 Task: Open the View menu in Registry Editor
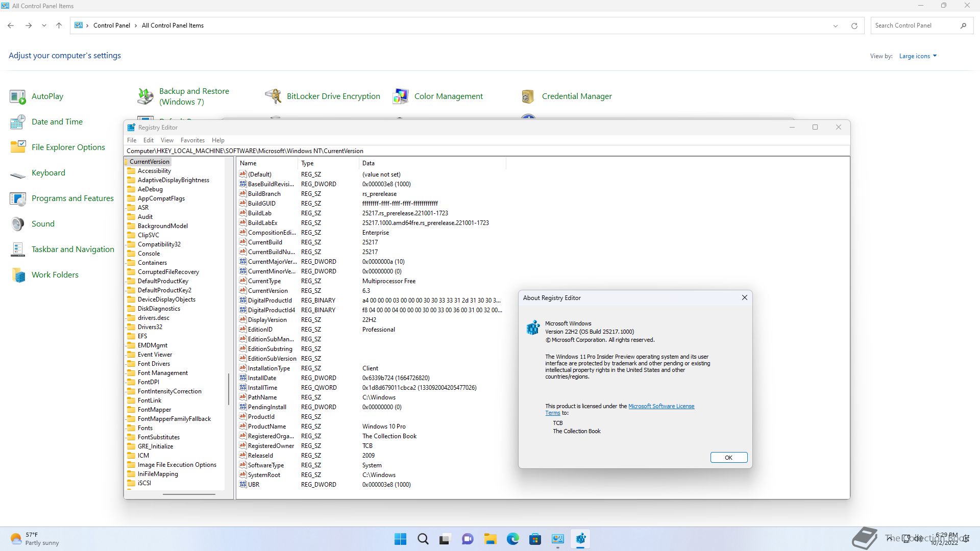pos(167,140)
